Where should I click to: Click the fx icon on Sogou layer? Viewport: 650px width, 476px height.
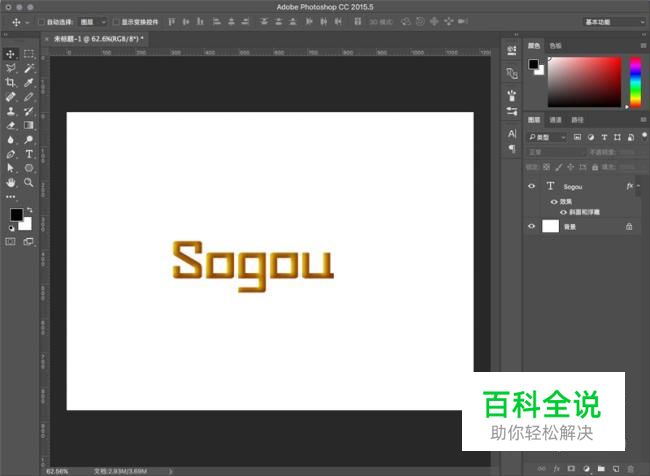coord(630,186)
